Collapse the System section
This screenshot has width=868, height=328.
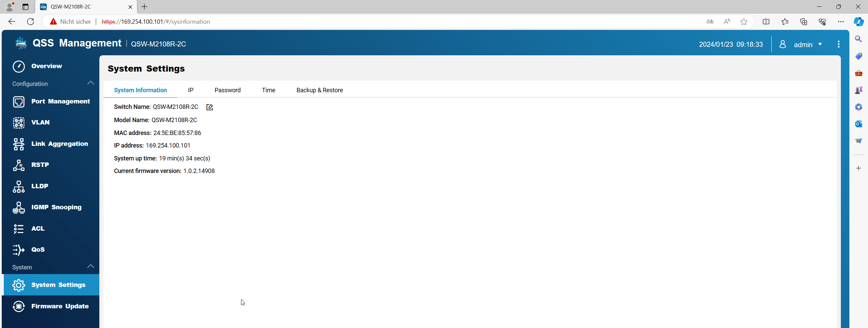click(x=91, y=267)
